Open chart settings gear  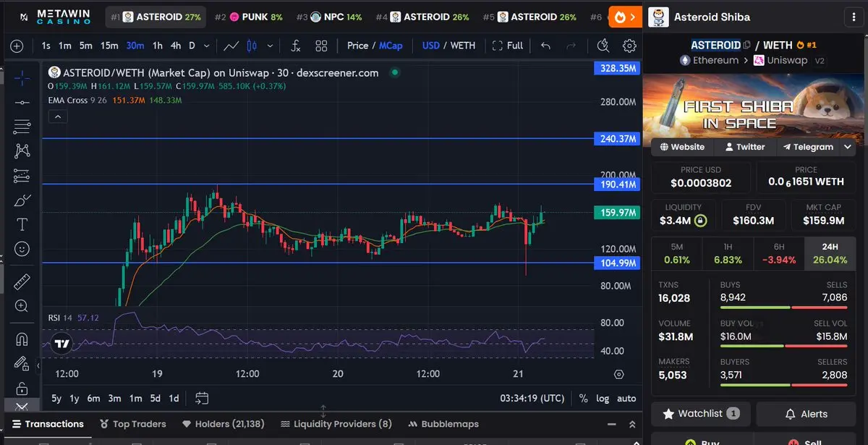629,46
